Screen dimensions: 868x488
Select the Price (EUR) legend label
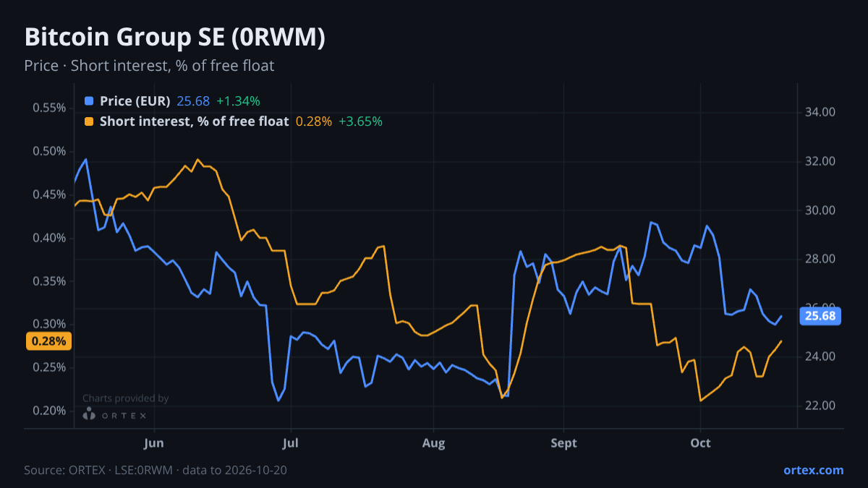(x=135, y=101)
